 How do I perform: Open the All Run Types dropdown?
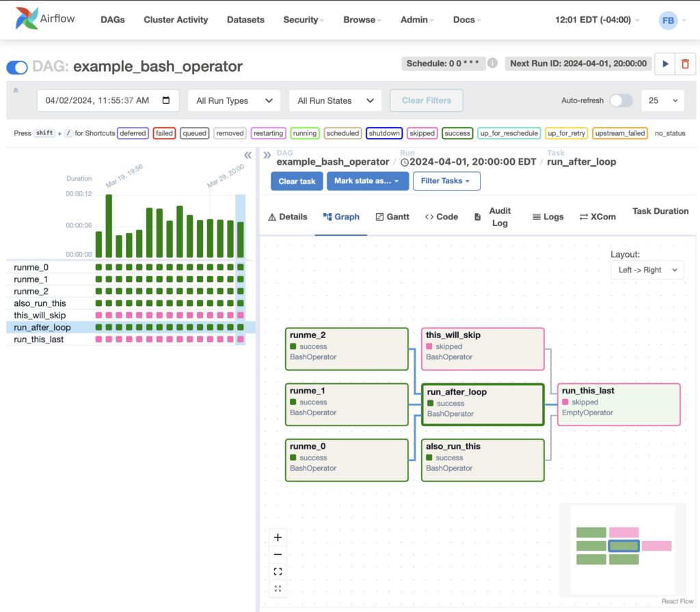tap(234, 100)
